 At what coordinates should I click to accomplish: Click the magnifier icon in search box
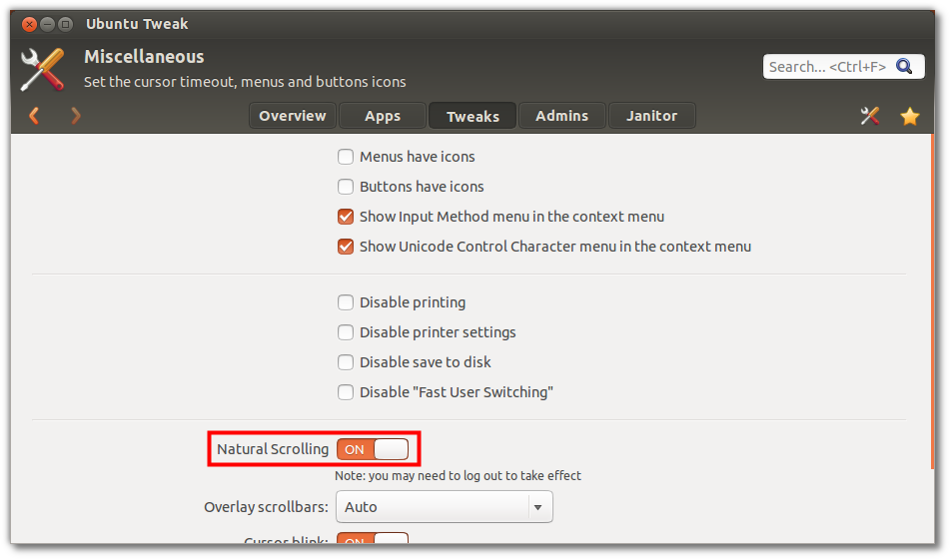pyautogui.click(x=904, y=66)
